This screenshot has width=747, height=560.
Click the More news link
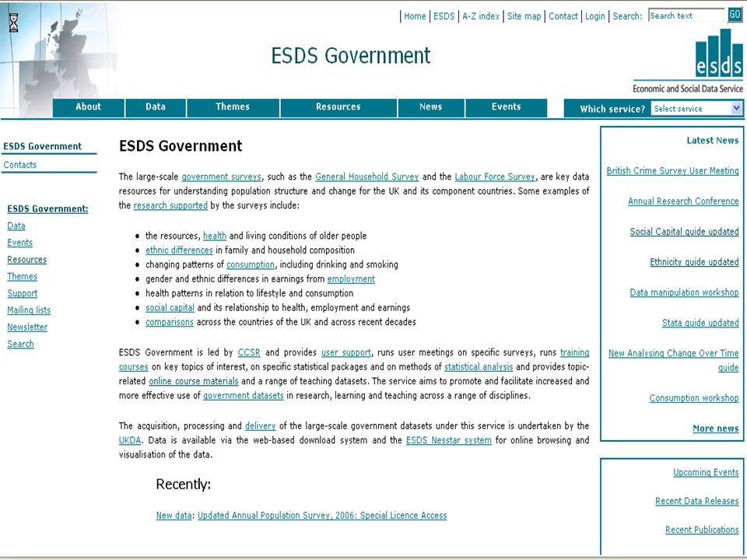click(x=716, y=429)
